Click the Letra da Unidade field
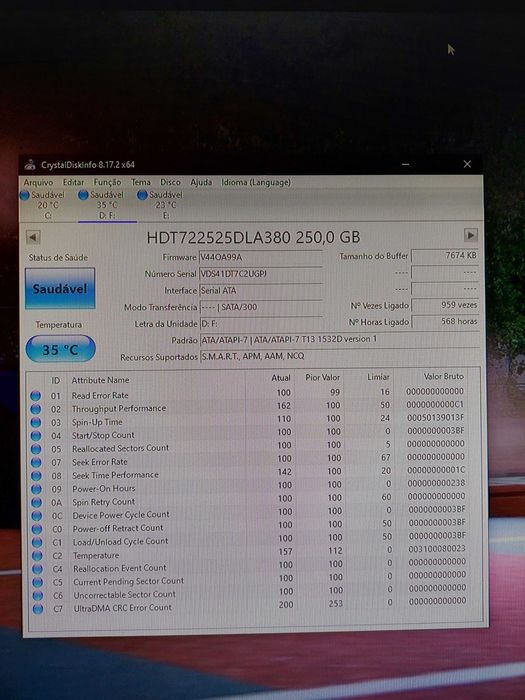This screenshot has width=525, height=700. (261, 323)
